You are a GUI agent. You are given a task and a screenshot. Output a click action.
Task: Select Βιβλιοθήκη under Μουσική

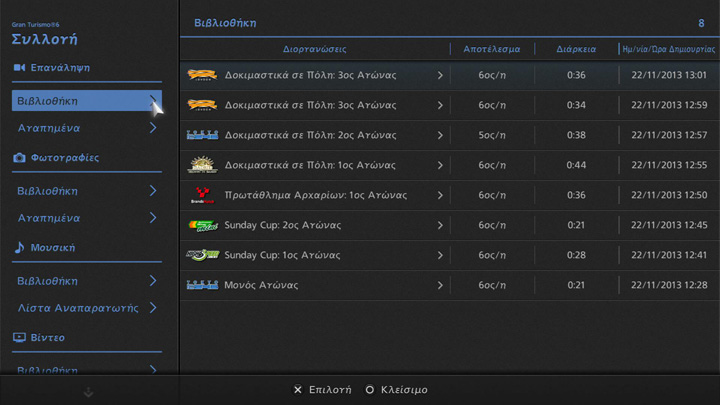[x=86, y=281]
